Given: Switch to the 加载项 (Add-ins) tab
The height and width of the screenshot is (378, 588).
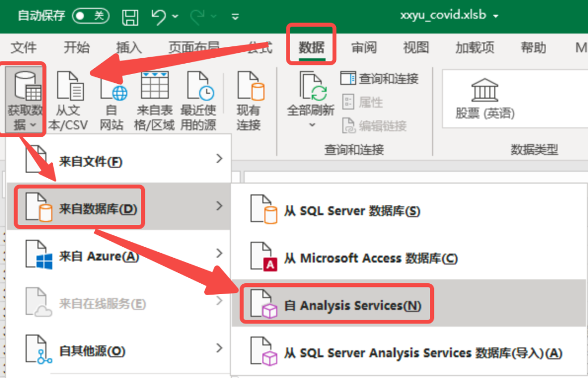Looking at the screenshot, I should tap(475, 47).
